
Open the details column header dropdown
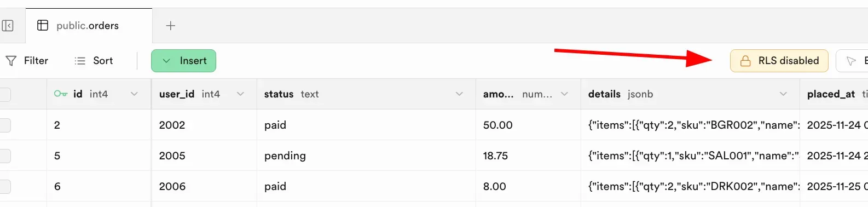783,94
